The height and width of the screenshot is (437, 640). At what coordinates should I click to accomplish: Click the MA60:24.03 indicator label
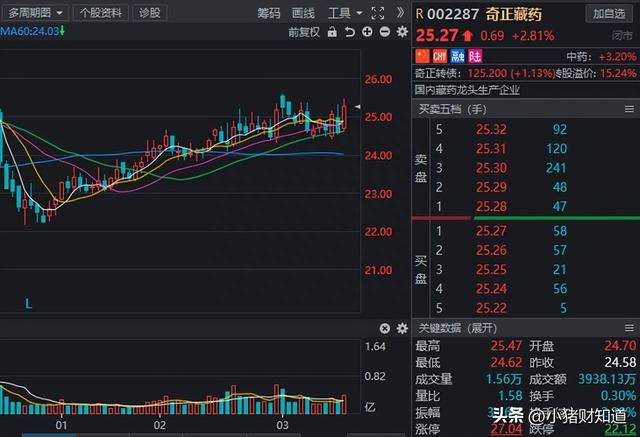(32, 31)
